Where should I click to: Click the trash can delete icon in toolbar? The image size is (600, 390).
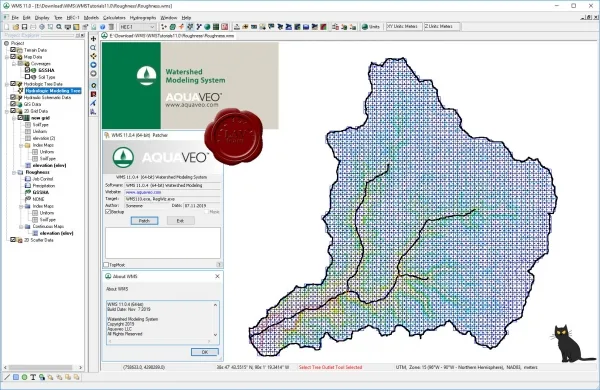coord(111,27)
